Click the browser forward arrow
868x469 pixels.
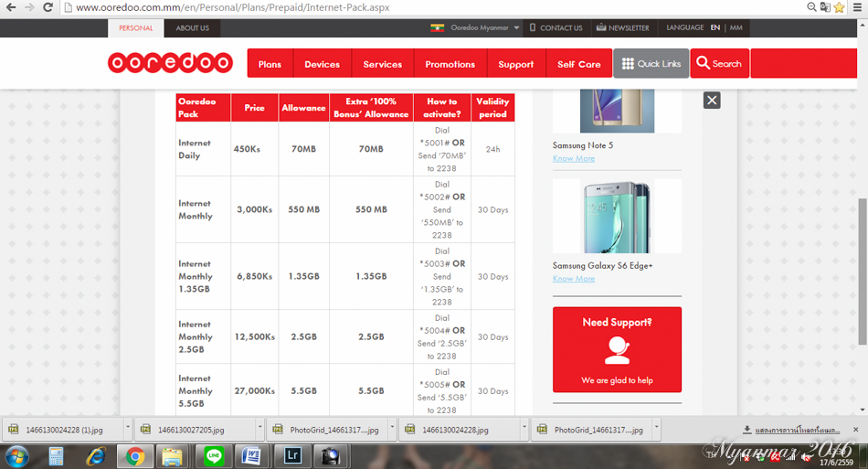(29, 7)
